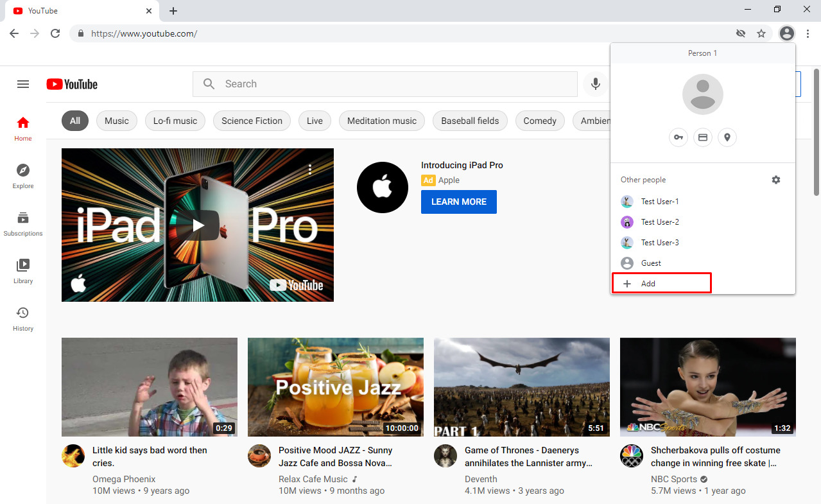Click the Omega Phoenix channel avatar

coord(73,456)
